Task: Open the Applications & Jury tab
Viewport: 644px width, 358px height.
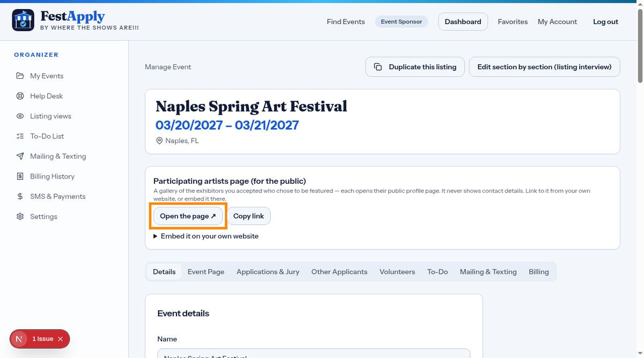Action: (x=268, y=272)
